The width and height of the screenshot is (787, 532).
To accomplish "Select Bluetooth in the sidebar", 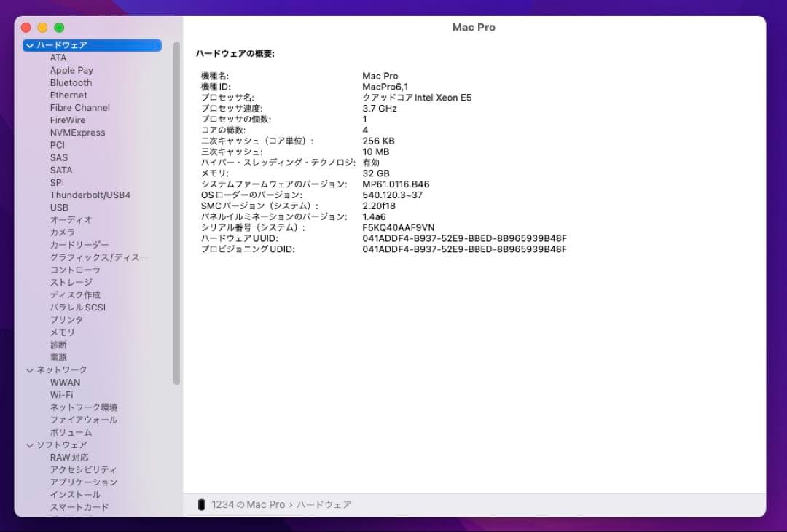I will tap(71, 83).
